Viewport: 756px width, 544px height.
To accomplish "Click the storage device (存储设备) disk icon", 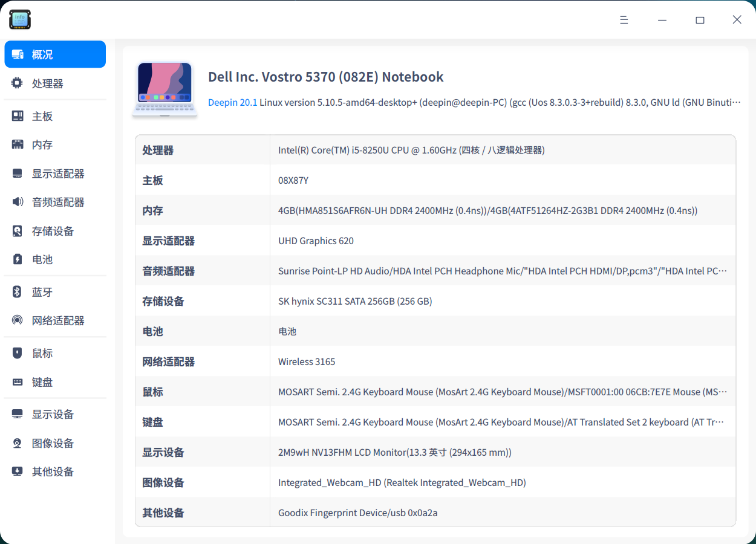I will point(18,231).
